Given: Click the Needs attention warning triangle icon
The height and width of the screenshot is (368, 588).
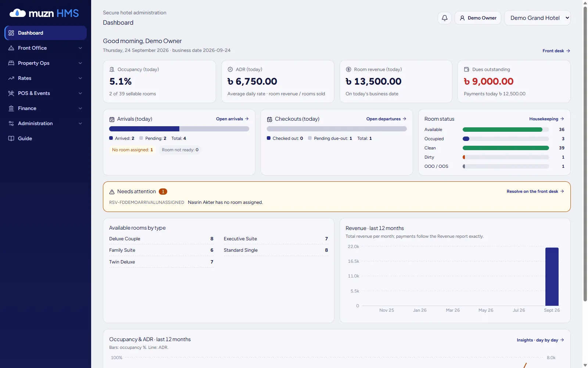Looking at the screenshot, I should [x=112, y=192].
